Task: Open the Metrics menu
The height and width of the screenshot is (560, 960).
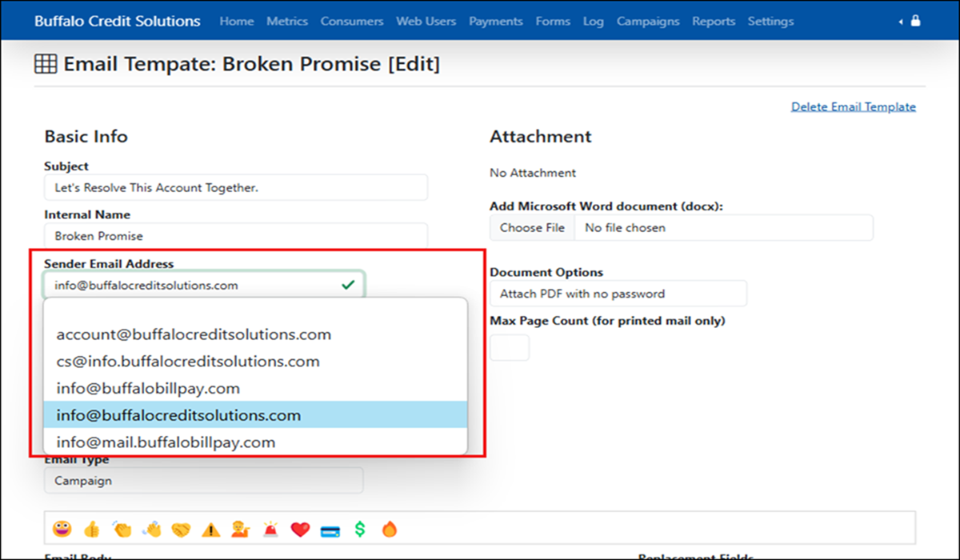Action: [287, 21]
